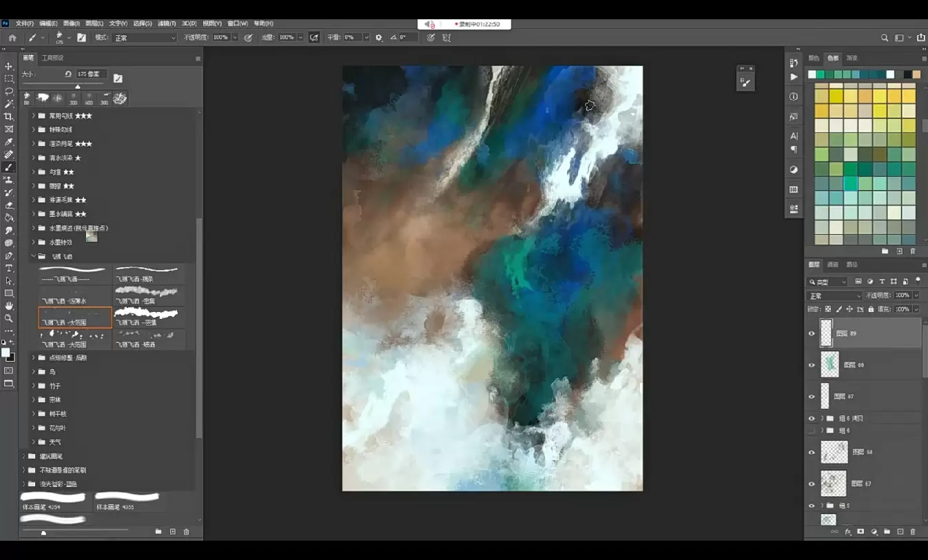Viewport: 928px width, 560px height.
Task: Expand the 水墨特效 brush folder
Action: [32, 242]
